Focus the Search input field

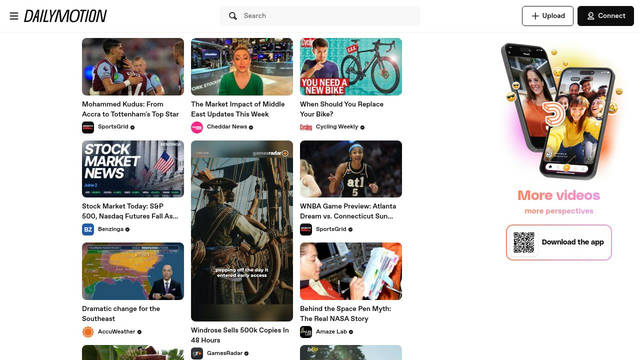[x=320, y=16]
